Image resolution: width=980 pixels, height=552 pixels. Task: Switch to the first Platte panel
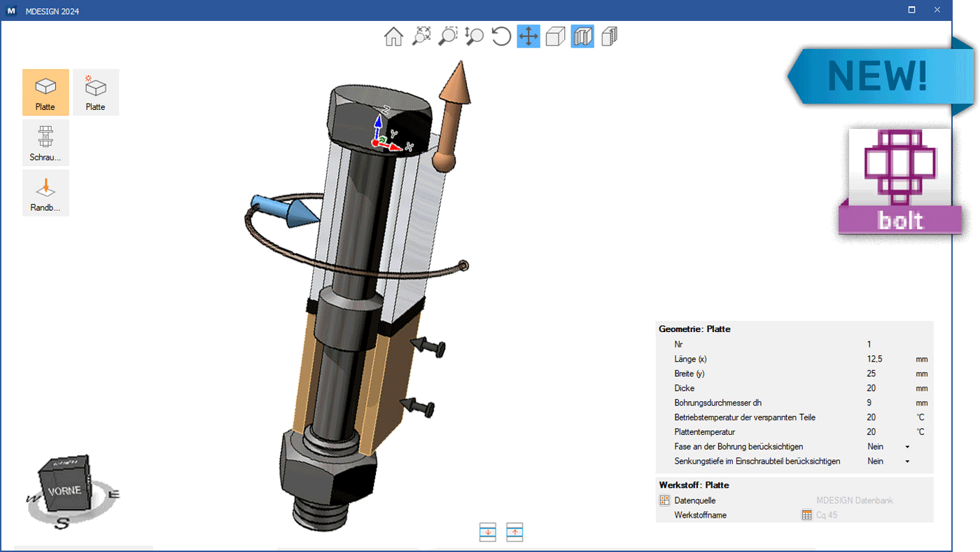(x=45, y=92)
